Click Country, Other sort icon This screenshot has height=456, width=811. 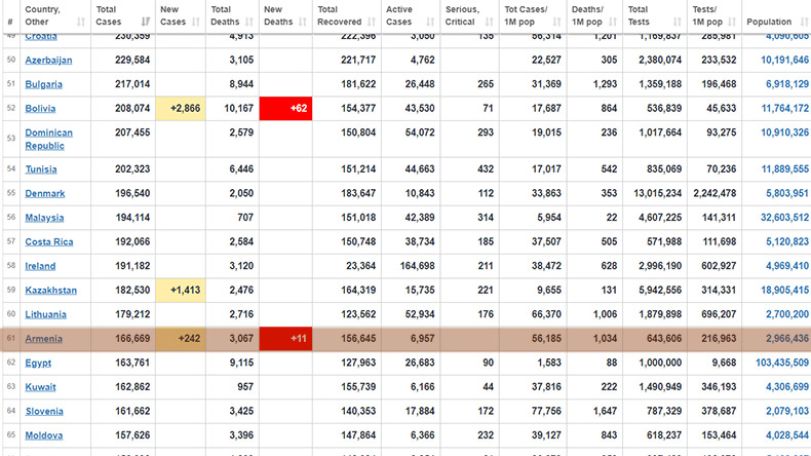pos(81,22)
